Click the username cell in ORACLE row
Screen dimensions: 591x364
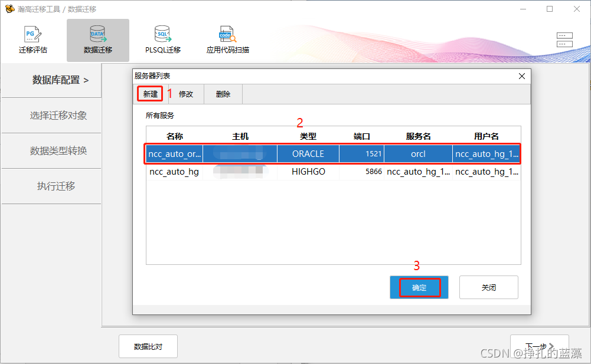pyautogui.click(x=486, y=154)
